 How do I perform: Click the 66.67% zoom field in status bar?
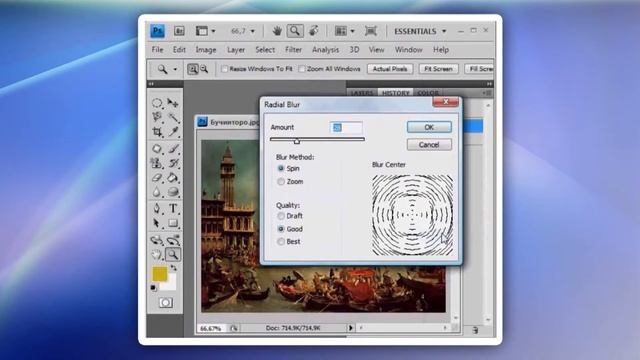pyautogui.click(x=211, y=328)
